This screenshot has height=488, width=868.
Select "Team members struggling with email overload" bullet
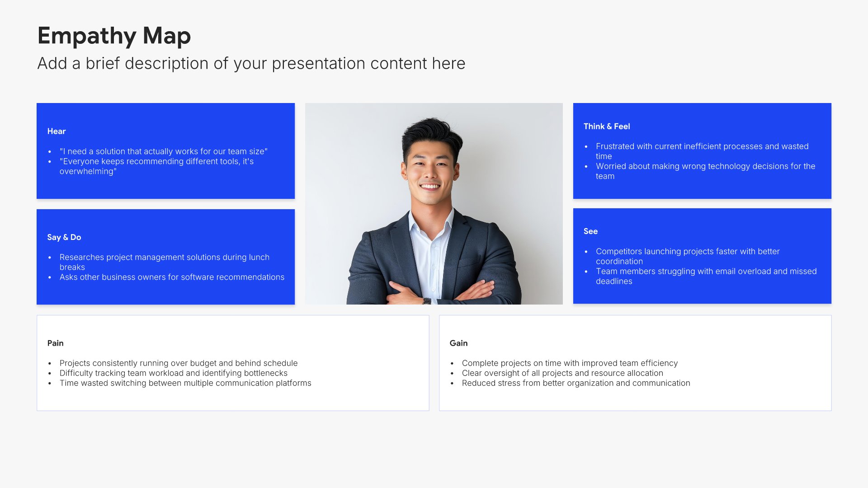pos(706,276)
